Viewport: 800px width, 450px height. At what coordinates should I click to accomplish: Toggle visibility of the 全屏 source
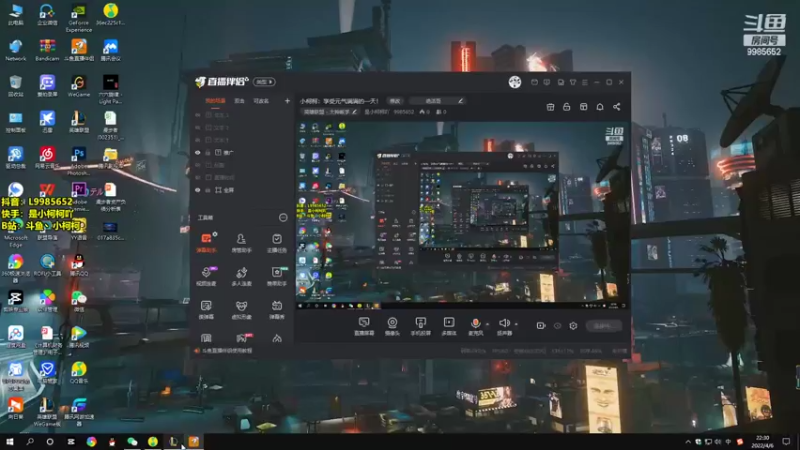[x=197, y=190]
